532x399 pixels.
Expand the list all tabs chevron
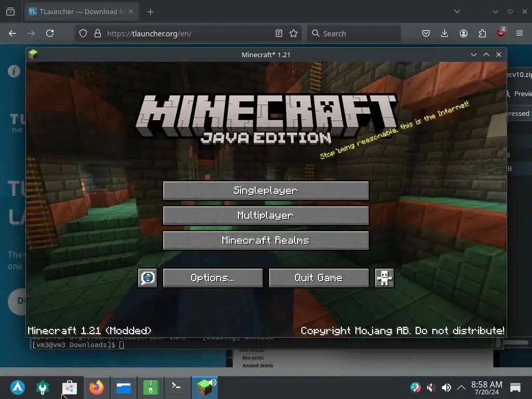(x=457, y=11)
